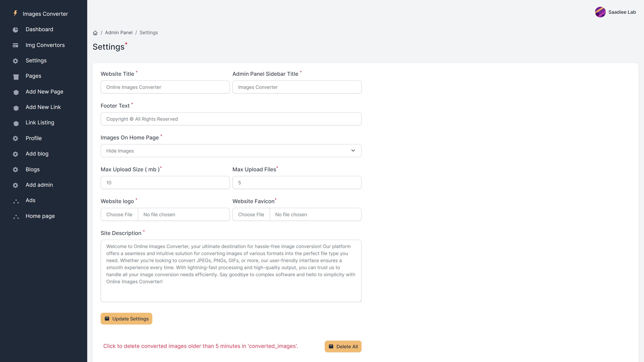The height and width of the screenshot is (362, 644).
Task: Choose a file for Website Favicon
Action: click(x=251, y=214)
